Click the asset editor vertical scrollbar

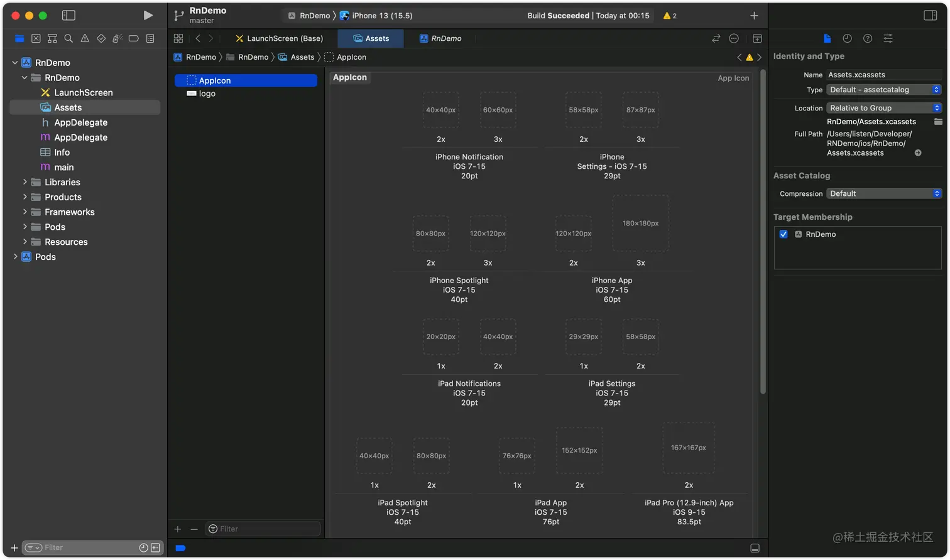pyautogui.click(x=763, y=232)
